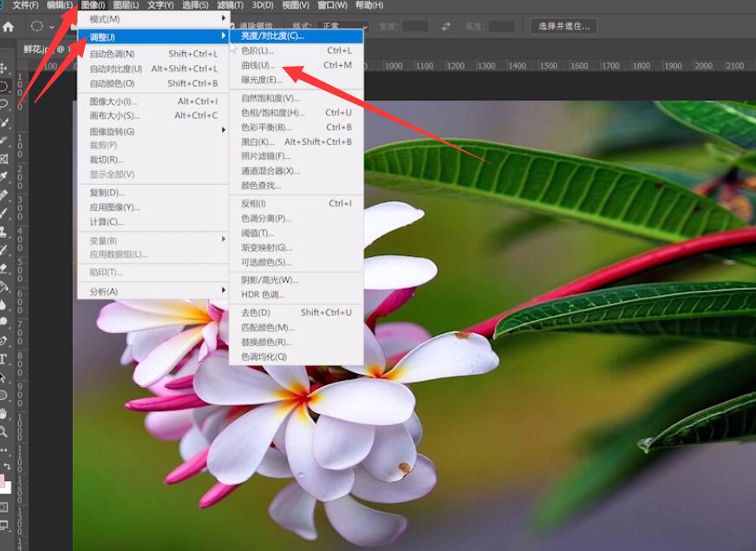756x551 pixels.
Task: Select the Dodge tool
Action: click(3, 322)
